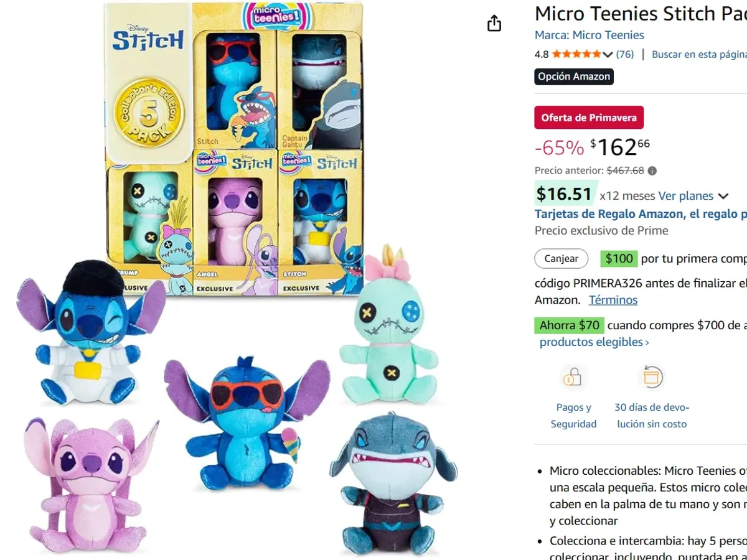This screenshot has width=747, height=560.
Task: Click Buscar en esta página
Action: (698, 54)
